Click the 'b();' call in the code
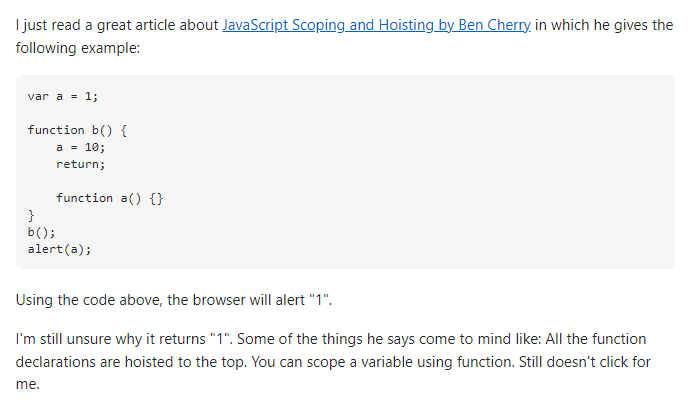697x409 pixels. point(41,233)
